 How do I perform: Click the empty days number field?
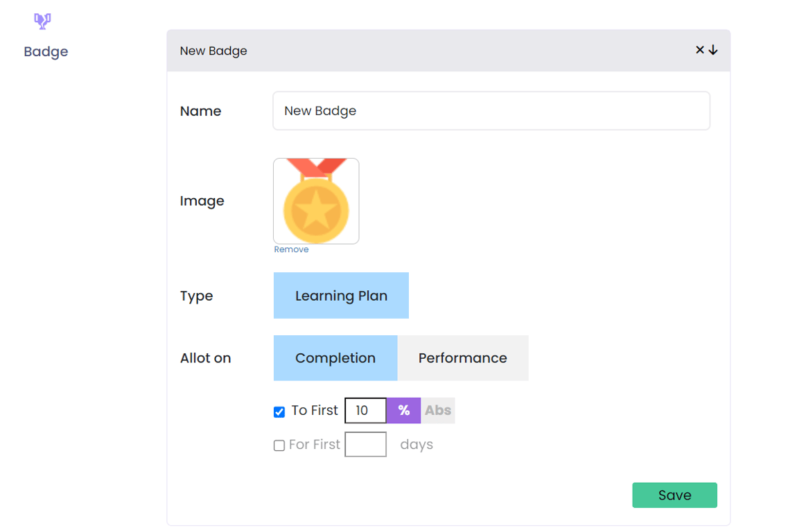tap(365, 445)
